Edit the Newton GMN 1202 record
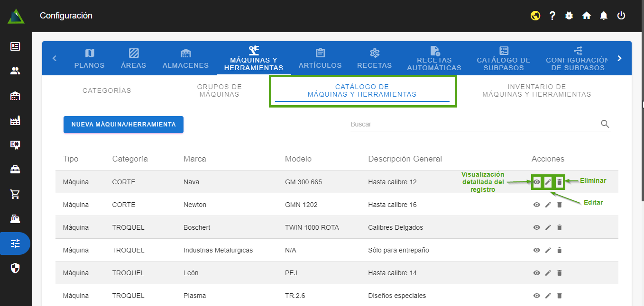The image size is (644, 306). click(x=548, y=205)
